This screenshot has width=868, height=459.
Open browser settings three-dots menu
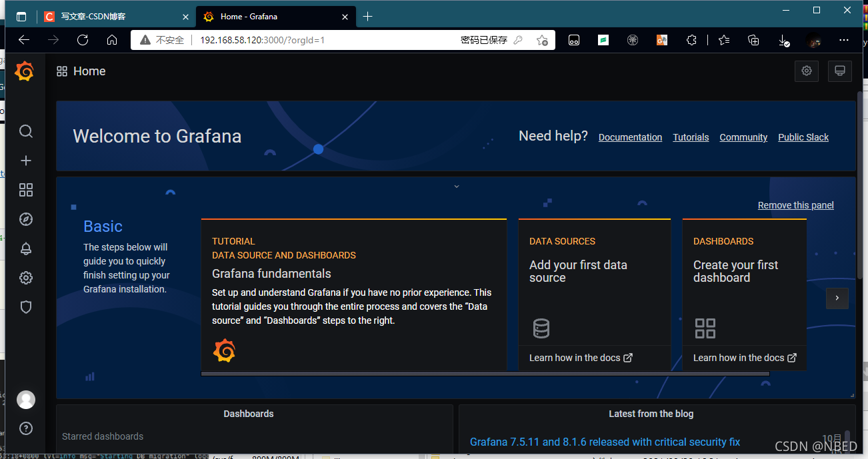click(844, 40)
